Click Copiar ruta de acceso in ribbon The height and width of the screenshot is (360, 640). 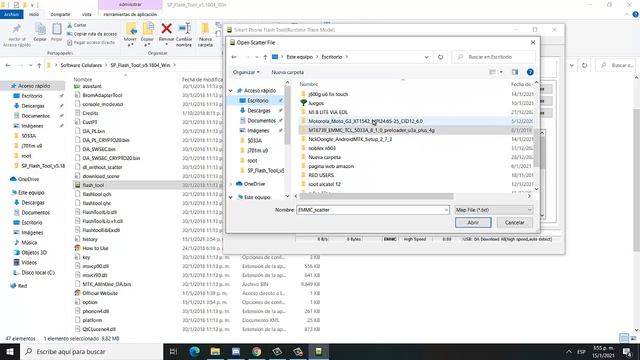pyautogui.click(x=92, y=34)
